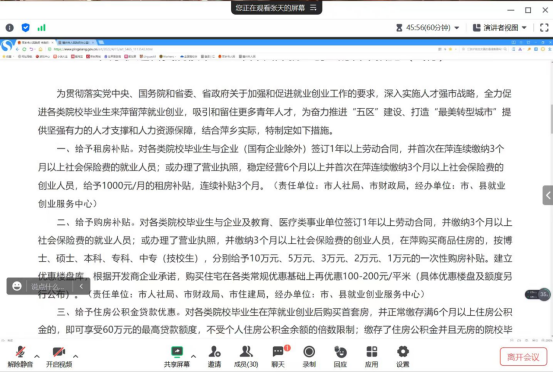Open the 演讲者视图 view layout dropdown

[499, 28]
